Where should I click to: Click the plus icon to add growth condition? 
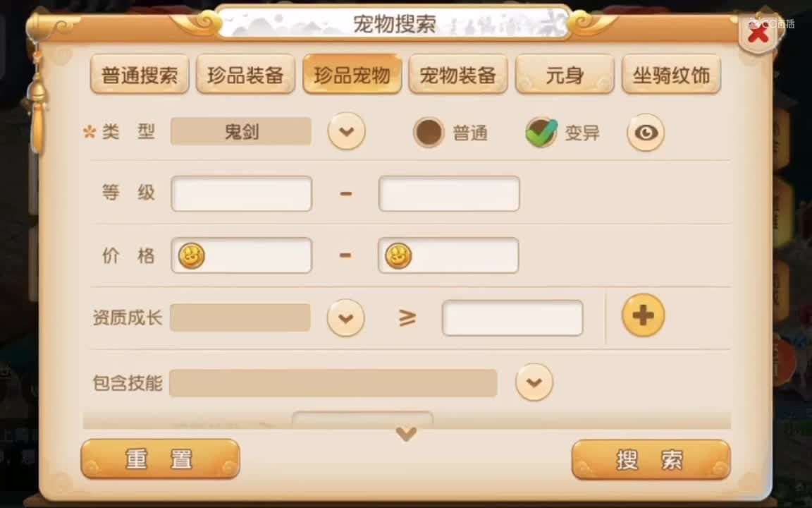point(643,315)
